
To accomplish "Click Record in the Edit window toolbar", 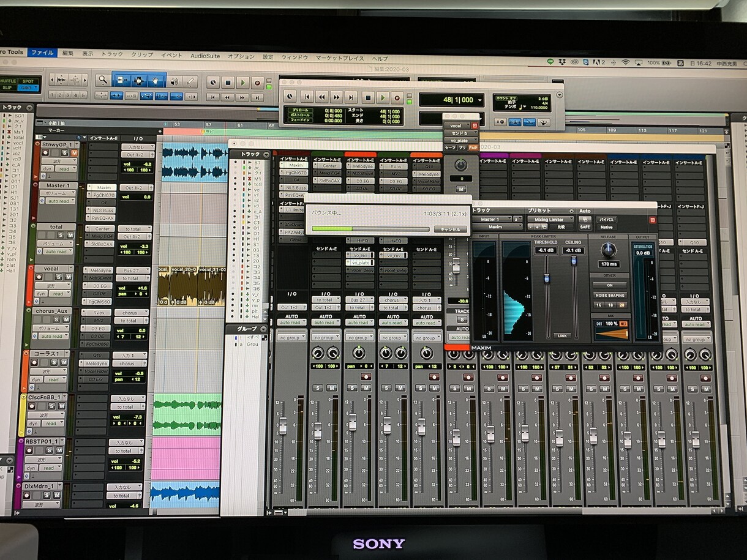I will [257, 83].
